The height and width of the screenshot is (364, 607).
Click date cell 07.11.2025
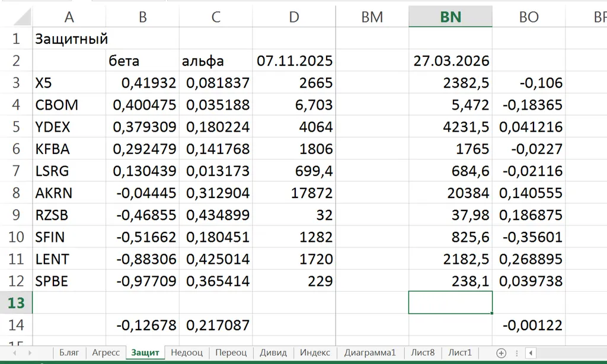click(294, 60)
